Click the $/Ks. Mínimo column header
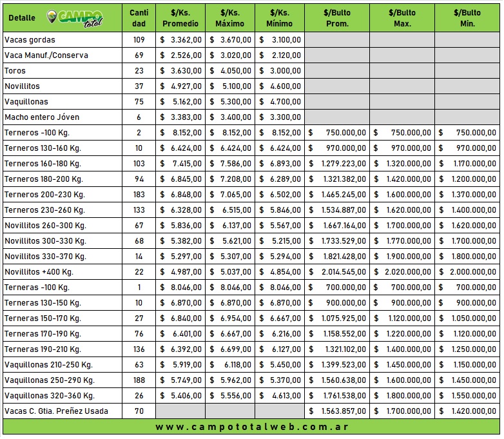504x439 pixels. pyautogui.click(x=279, y=18)
